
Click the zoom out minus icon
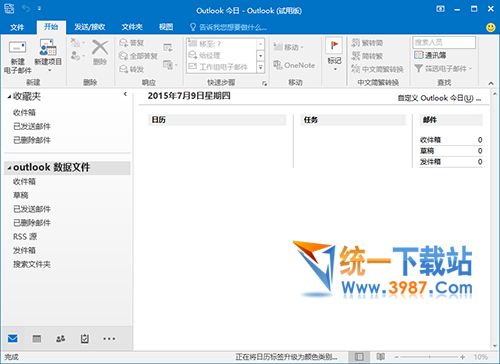point(397,357)
